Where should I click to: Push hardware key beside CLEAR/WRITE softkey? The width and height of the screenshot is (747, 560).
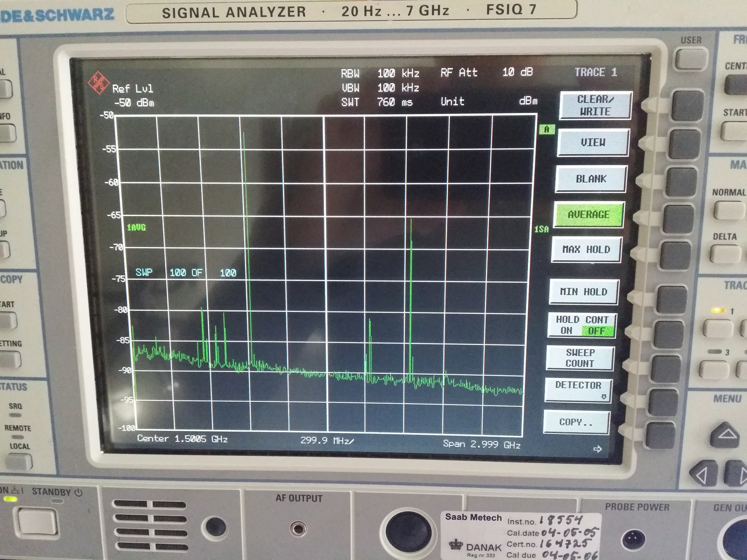687,105
